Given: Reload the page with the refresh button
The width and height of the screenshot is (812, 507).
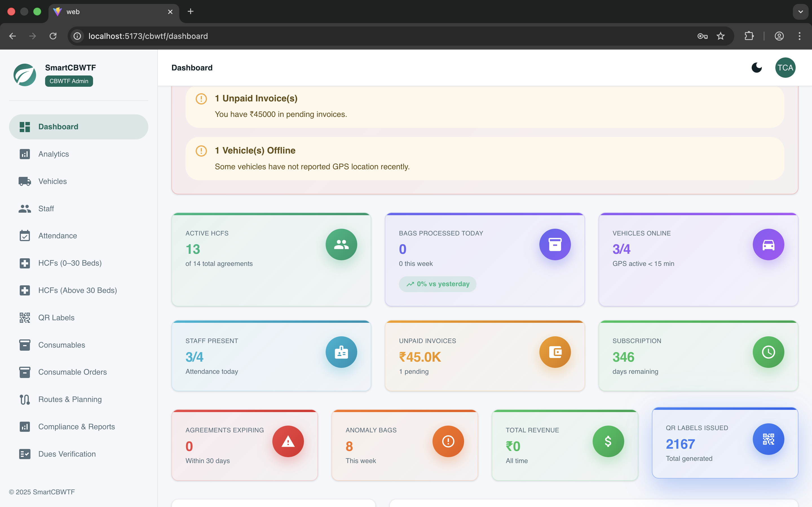Looking at the screenshot, I should [53, 36].
